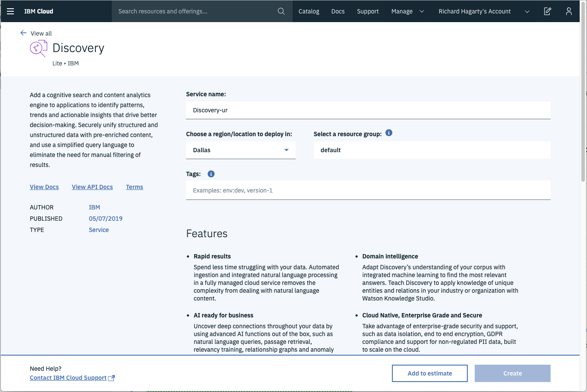Screen dimensions: 587x392
Task: Click the Service name input field
Action: pyautogui.click(x=368, y=110)
